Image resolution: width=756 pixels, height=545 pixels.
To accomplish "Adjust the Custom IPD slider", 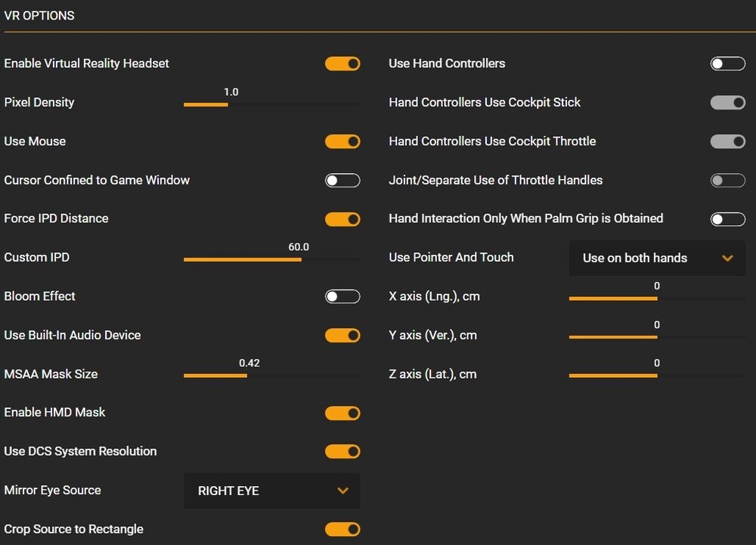I will point(271,259).
